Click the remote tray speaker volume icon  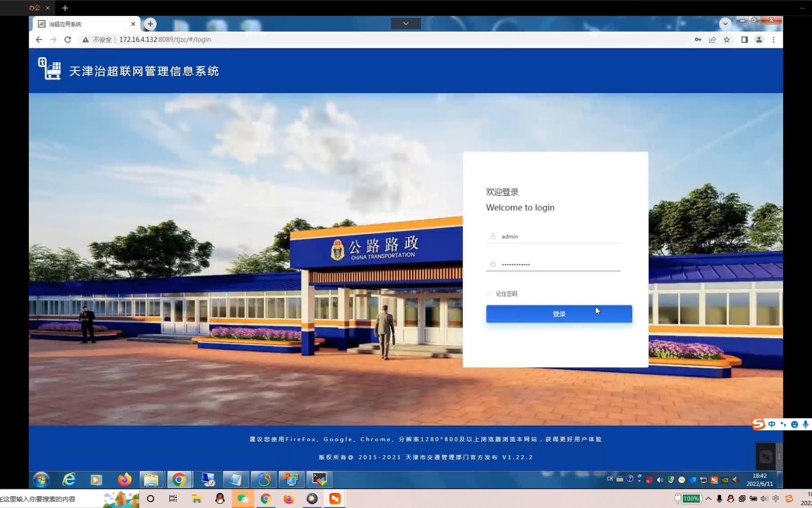(660, 480)
